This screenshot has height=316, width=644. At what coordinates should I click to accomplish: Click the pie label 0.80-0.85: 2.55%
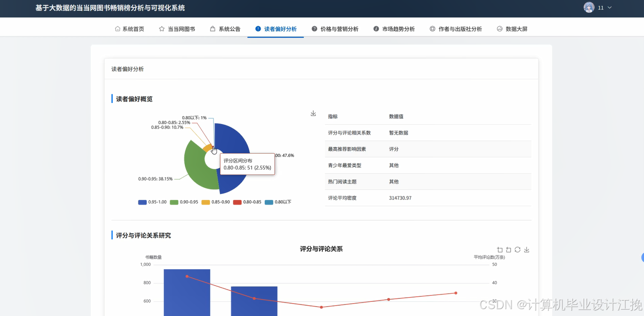(174, 122)
